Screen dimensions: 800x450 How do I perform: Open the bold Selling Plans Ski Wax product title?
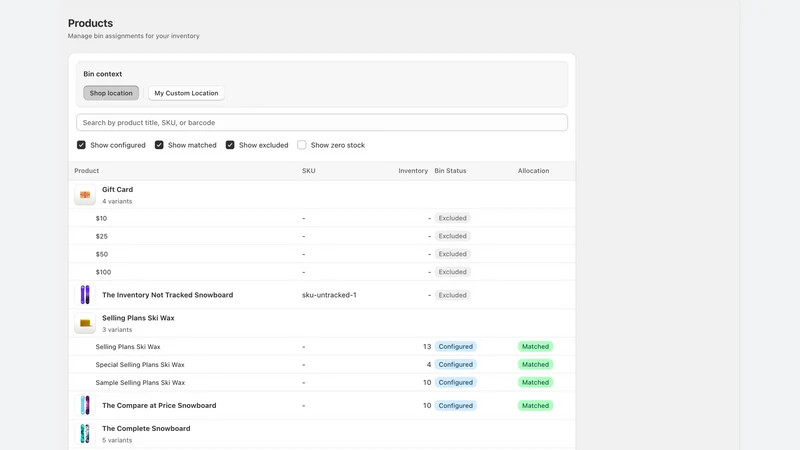[138, 318]
